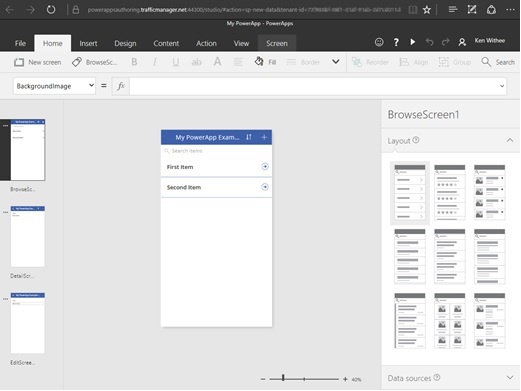Switch to the View tab
This screenshot has width=521, height=391.
coord(241,43)
